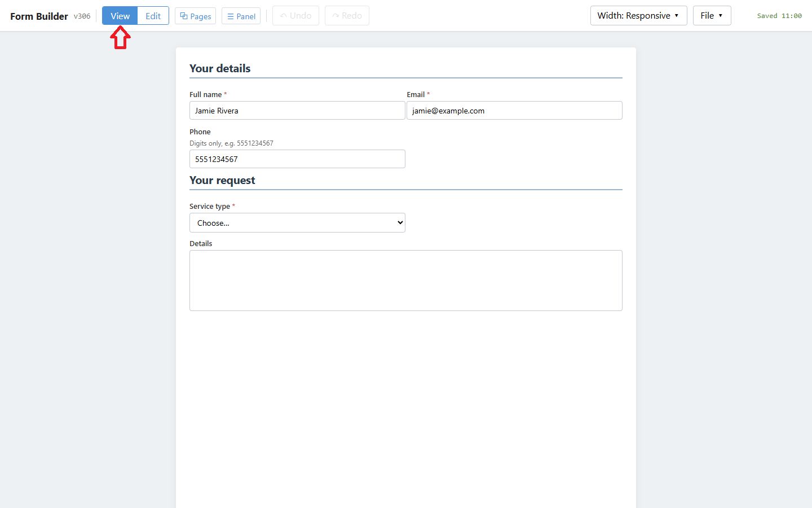The image size is (812, 508).
Task: Click the 'Digits only' phone hint text
Action: click(231, 143)
